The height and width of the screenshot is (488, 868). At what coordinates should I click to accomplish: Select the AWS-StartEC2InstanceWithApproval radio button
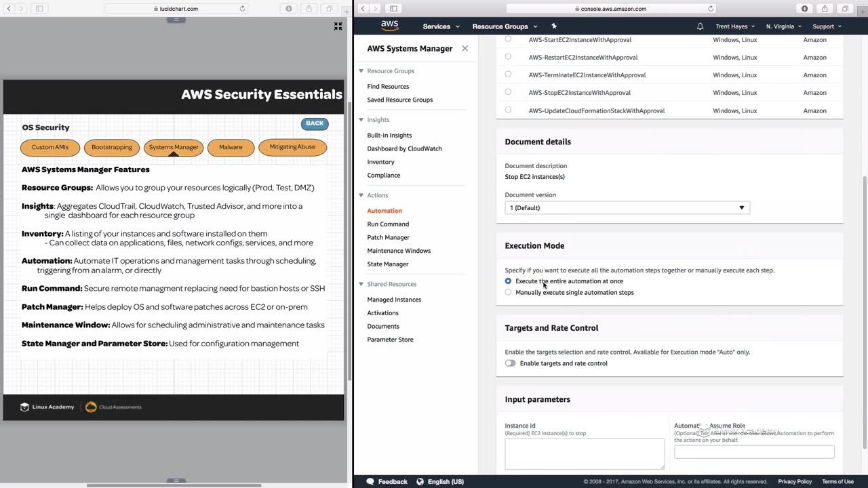508,39
